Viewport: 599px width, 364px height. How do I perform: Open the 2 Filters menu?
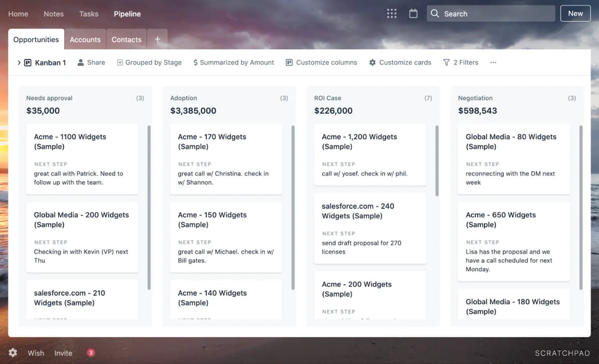coord(461,62)
